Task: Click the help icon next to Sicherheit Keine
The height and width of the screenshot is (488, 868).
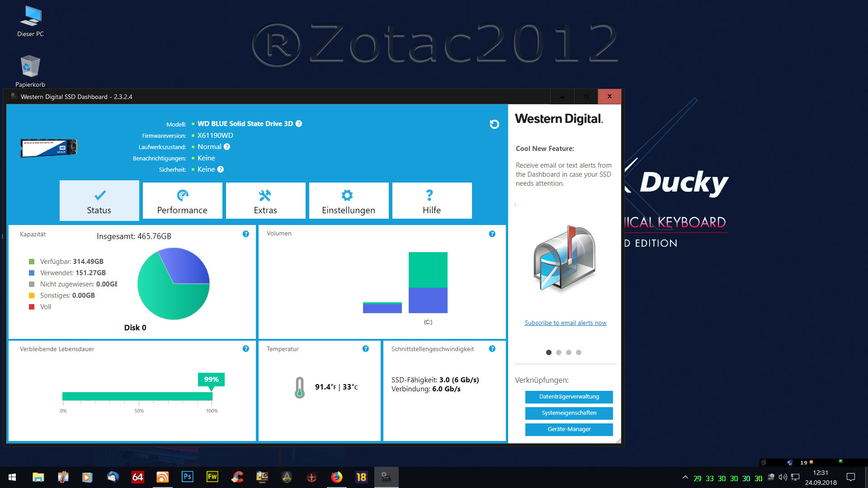Action: 221,169
